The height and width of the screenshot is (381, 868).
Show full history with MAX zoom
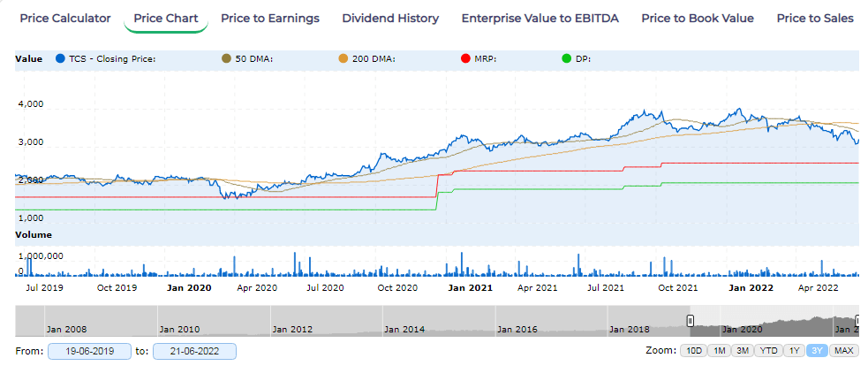point(843,351)
